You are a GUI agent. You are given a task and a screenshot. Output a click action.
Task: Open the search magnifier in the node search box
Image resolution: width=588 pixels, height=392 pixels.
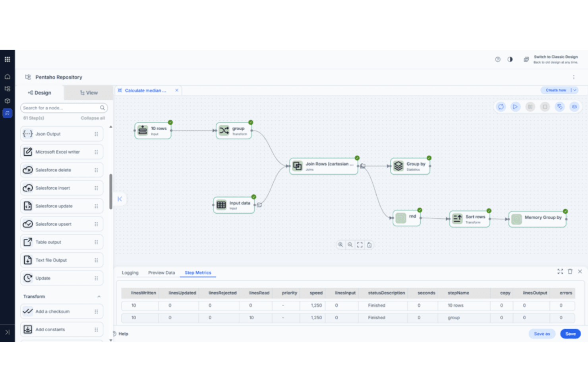(102, 108)
